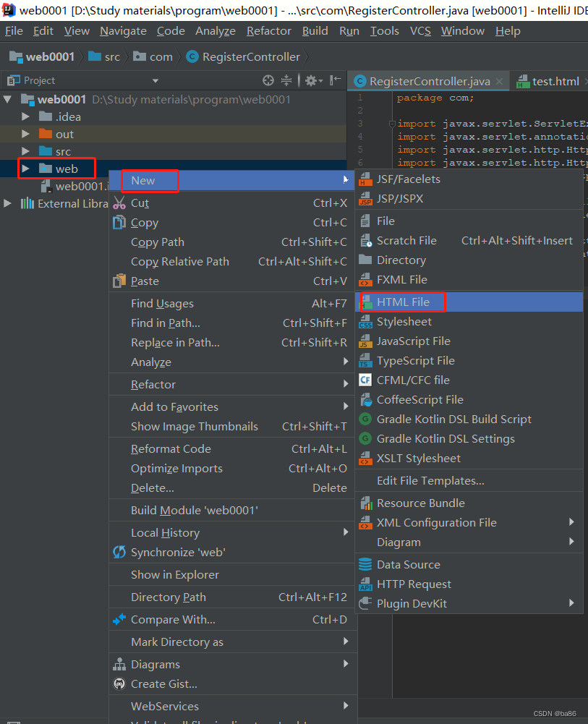The width and height of the screenshot is (588, 724).
Task: Click the CFML/CFC file CF icon
Action: tap(365, 380)
